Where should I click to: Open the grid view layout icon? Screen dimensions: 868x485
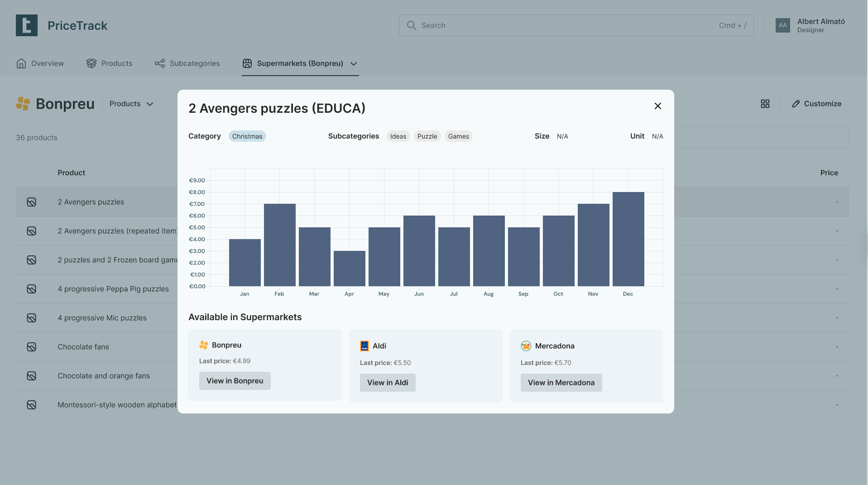point(765,104)
